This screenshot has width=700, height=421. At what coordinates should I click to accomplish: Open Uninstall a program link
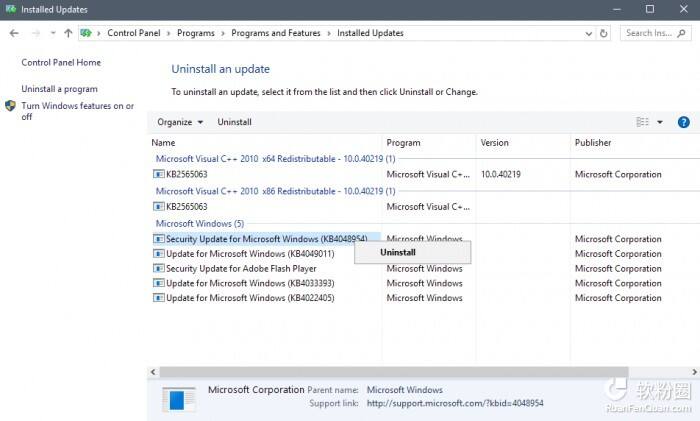[x=59, y=89]
